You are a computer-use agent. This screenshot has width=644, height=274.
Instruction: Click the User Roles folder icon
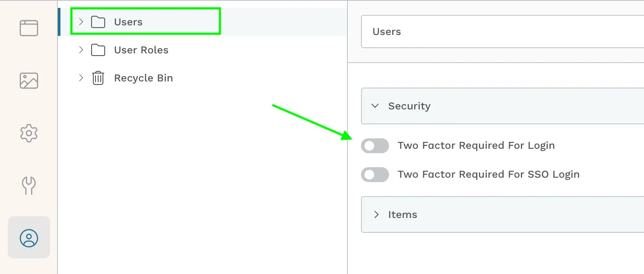pos(98,50)
